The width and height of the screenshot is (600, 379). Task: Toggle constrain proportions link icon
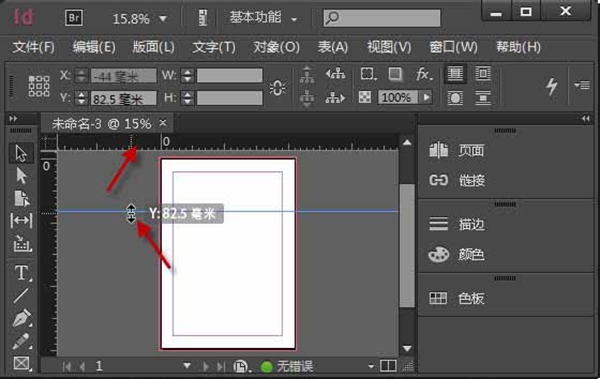coord(277,88)
